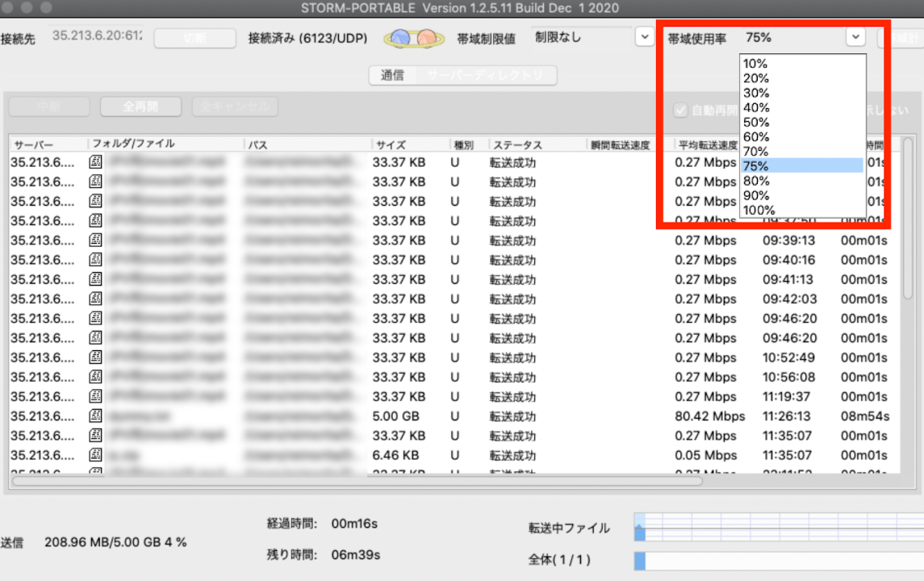Choose 70% in bandwidth usage list
924x581 pixels.
[x=802, y=152]
